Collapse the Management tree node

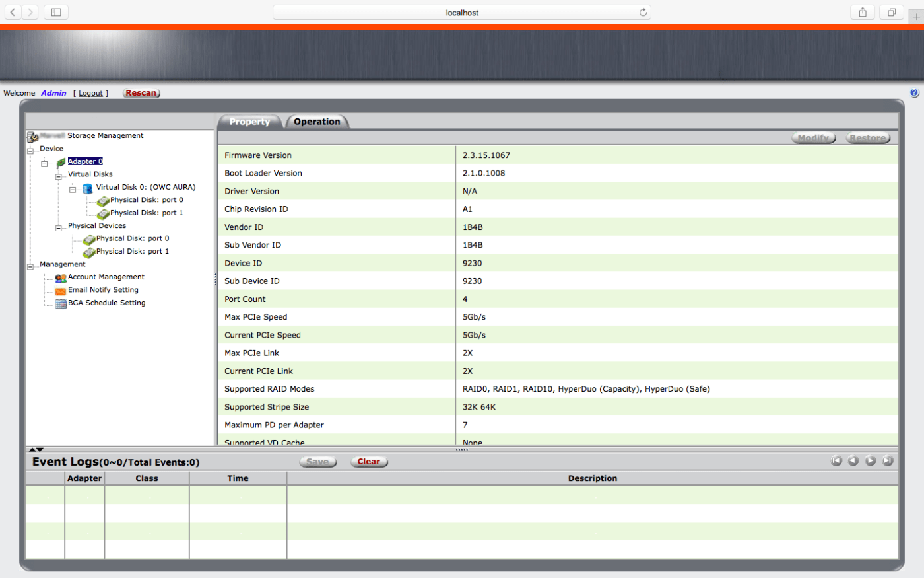30,267
